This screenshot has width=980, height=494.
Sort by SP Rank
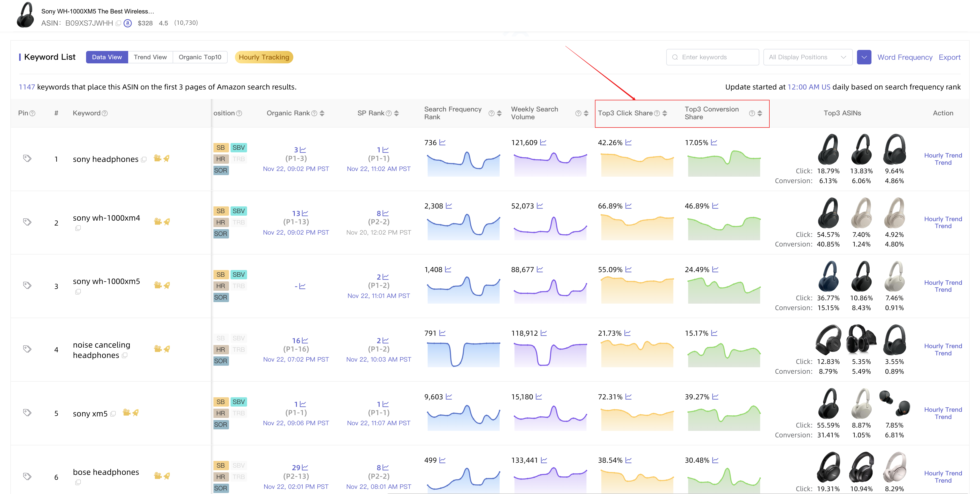click(396, 114)
